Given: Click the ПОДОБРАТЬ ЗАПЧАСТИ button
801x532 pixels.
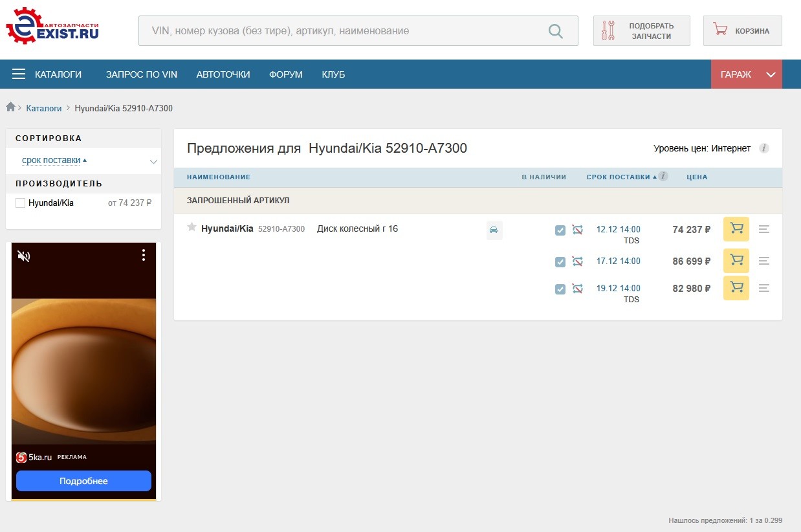Looking at the screenshot, I should (x=642, y=31).
